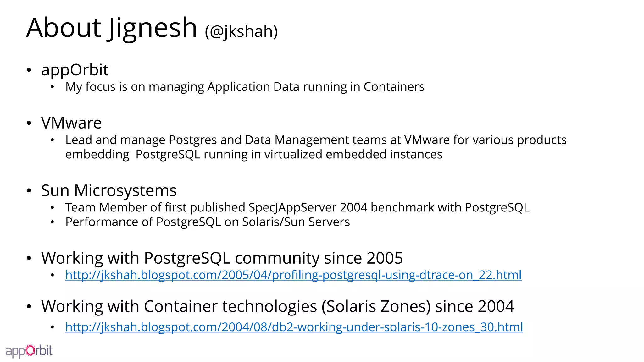Click bullet before the dtrace blog link
Viewport: 644px width, 362px height.
click(x=53, y=275)
